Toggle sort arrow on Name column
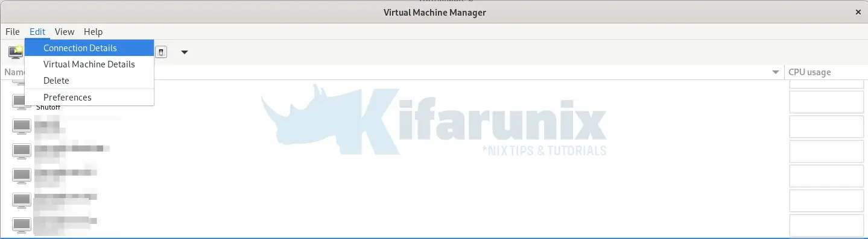 click(775, 72)
